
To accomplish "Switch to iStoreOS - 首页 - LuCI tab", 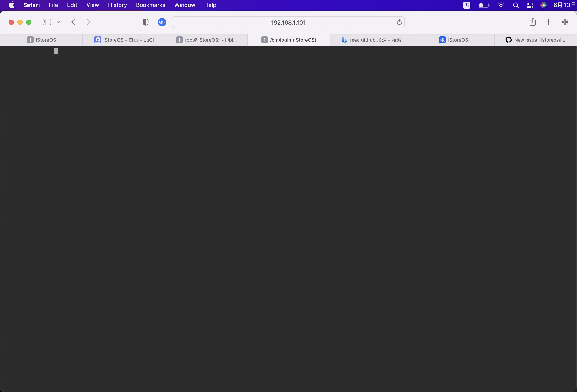I will [x=124, y=40].
